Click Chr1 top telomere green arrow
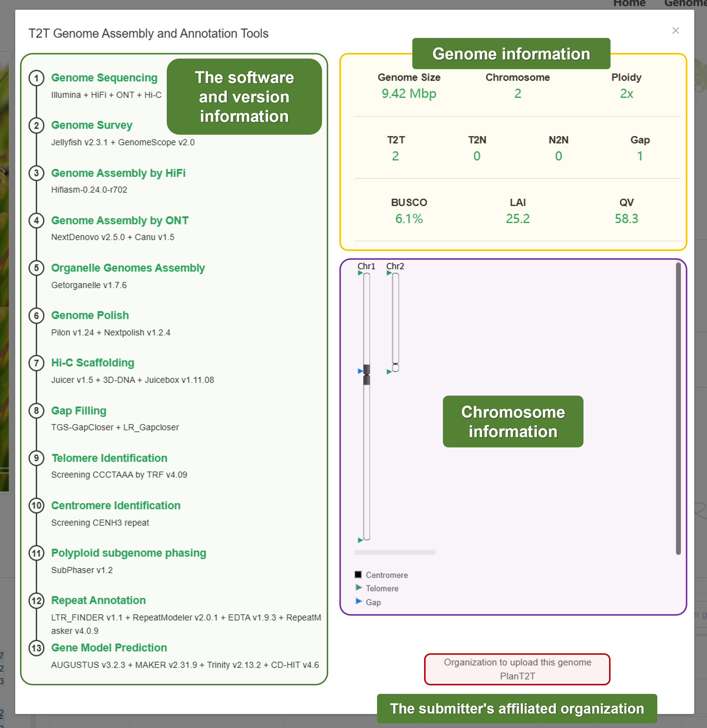This screenshot has width=707, height=728. 360,273
